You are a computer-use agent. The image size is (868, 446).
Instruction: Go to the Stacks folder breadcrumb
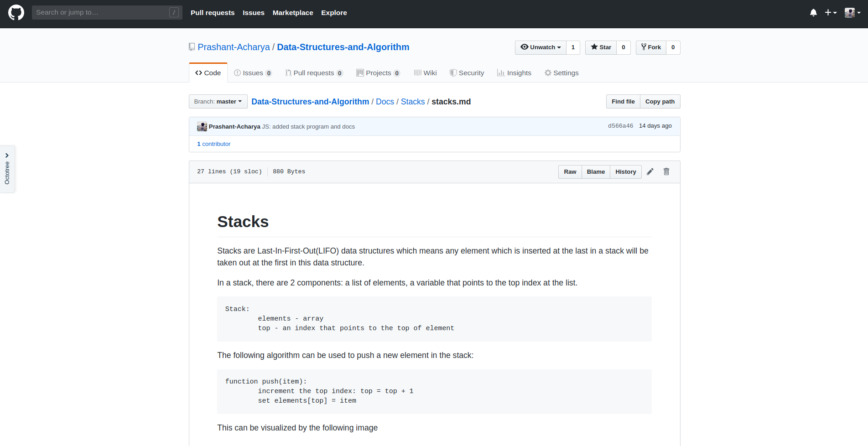(413, 102)
